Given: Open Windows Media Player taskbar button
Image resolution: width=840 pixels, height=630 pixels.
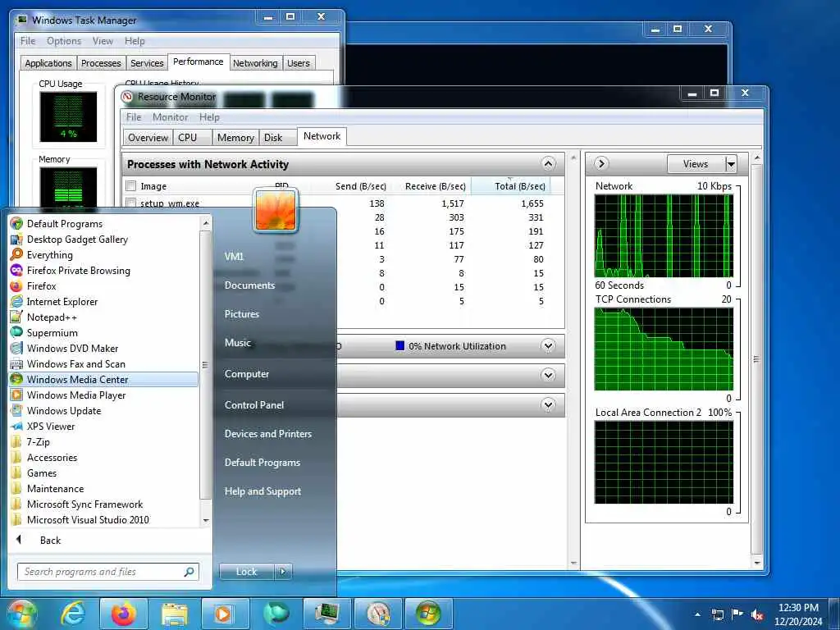Looking at the screenshot, I should (225, 614).
